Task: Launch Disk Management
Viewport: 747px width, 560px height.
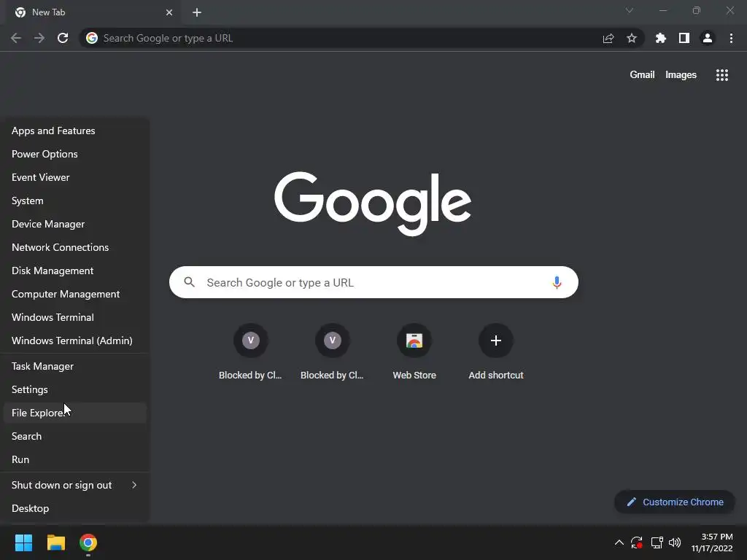Action: click(x=75, y=271)
